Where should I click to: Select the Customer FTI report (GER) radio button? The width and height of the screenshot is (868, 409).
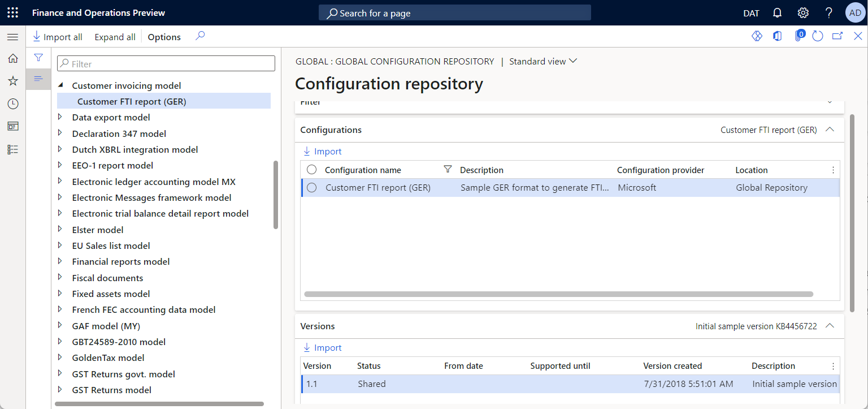312,187
